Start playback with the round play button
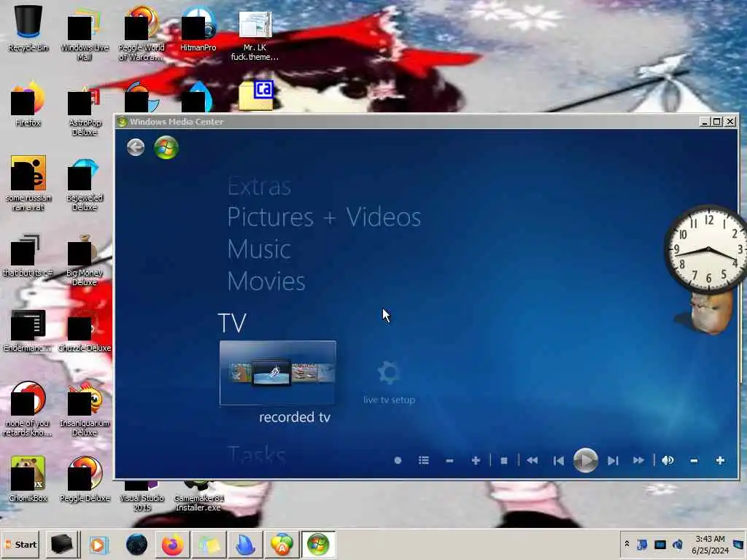Image resolution: width=747 pixels, height=560 pixels. coord(586,461)
